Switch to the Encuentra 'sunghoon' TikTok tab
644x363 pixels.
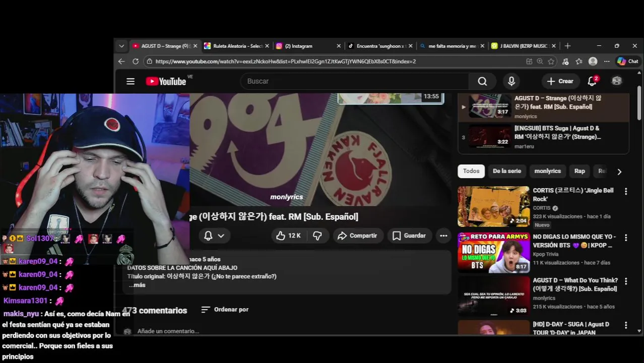[380, 46]
